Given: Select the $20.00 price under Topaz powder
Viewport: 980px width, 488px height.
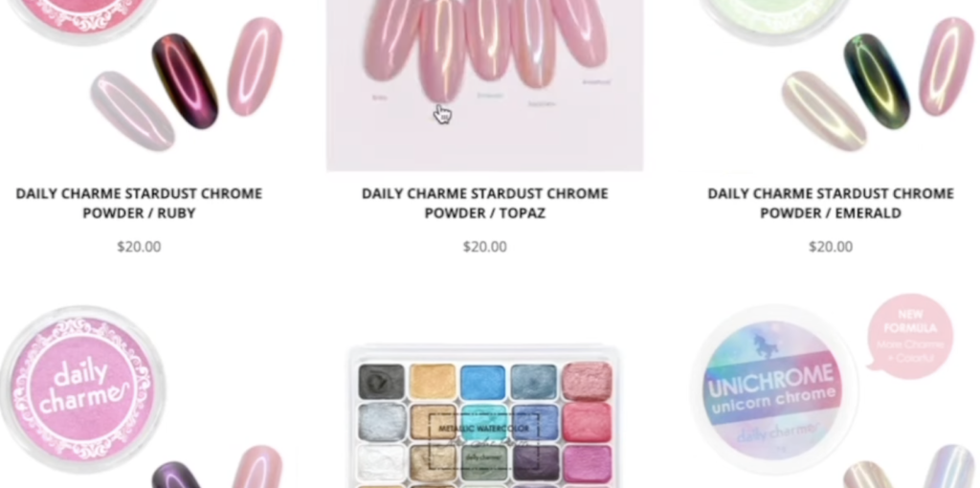Looking at the screenshot, I should pos(485,247).
